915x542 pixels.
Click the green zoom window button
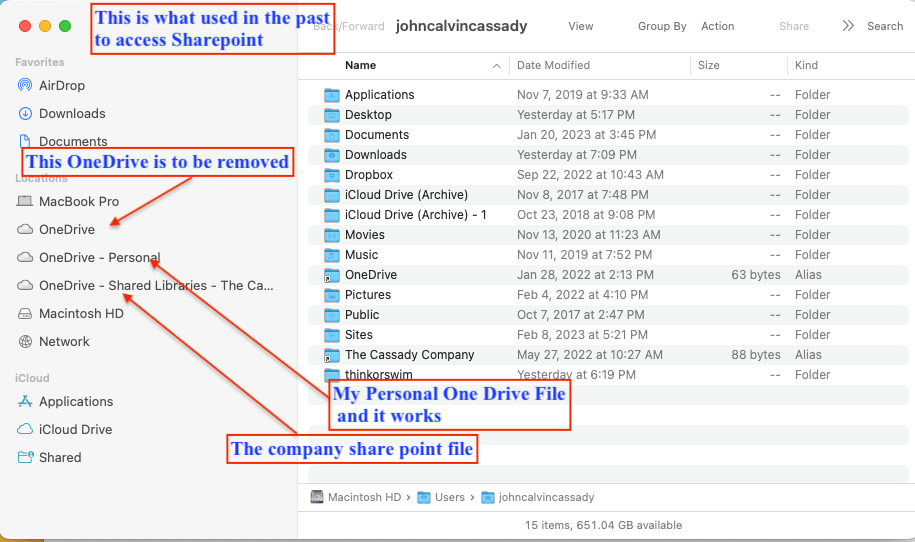pyautogui.click(x=65, y=26)
